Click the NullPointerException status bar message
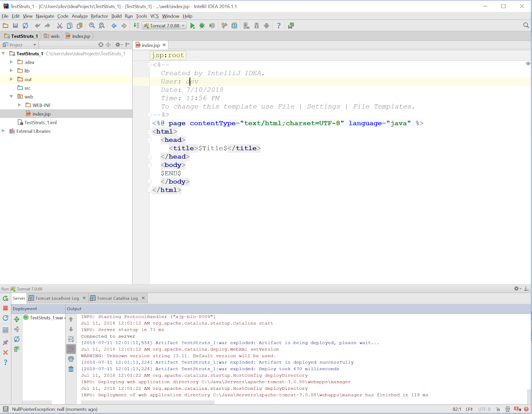 tap(55, 409)
